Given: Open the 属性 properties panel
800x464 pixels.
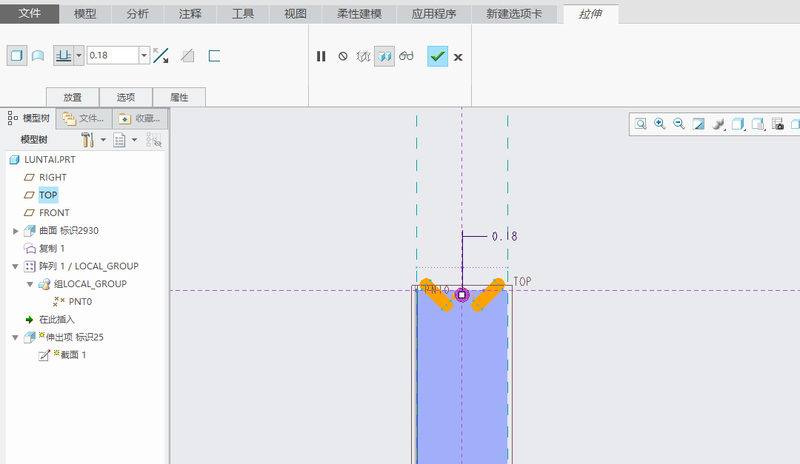Looking at the screenshot, I should (179, 97).
